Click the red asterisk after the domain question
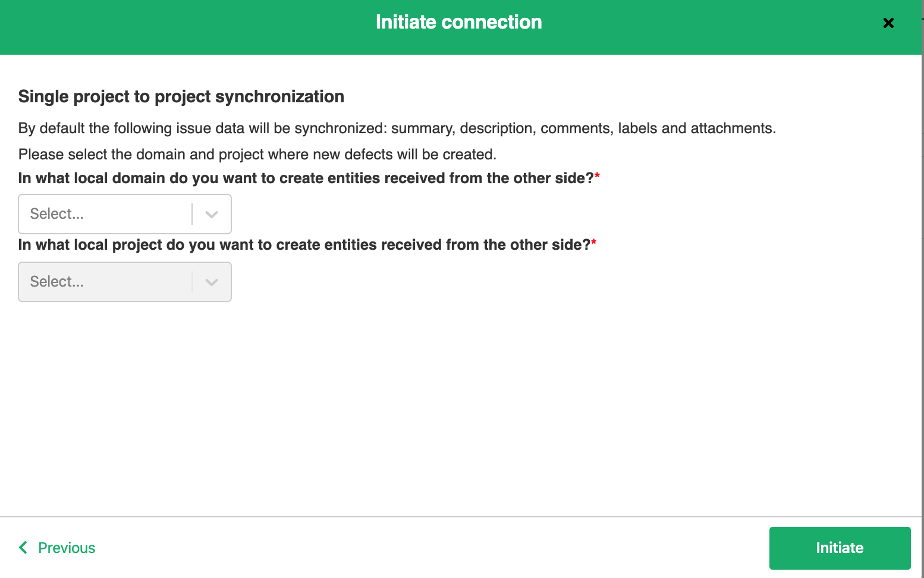924x578 pixels. pos(597,176)
